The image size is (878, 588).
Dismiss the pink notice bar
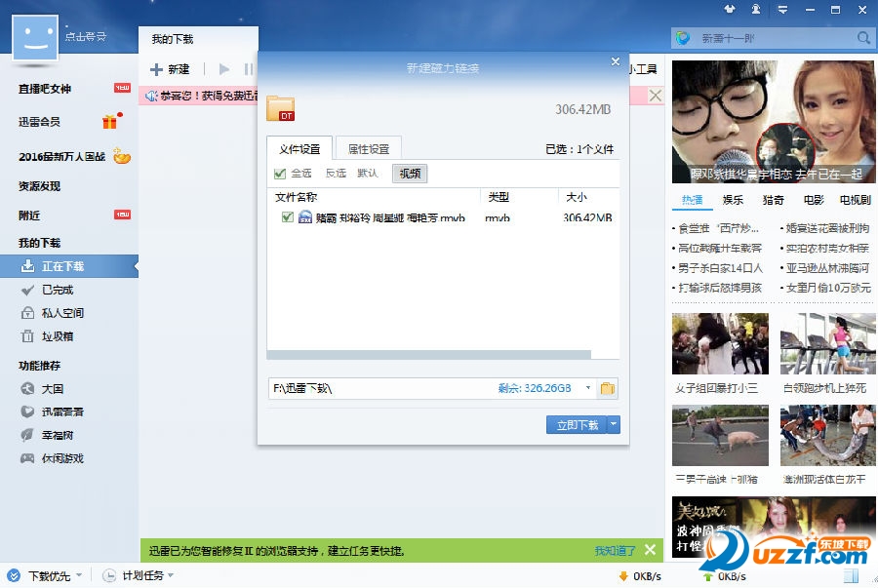pyautogui.click(x=656, y=96)
